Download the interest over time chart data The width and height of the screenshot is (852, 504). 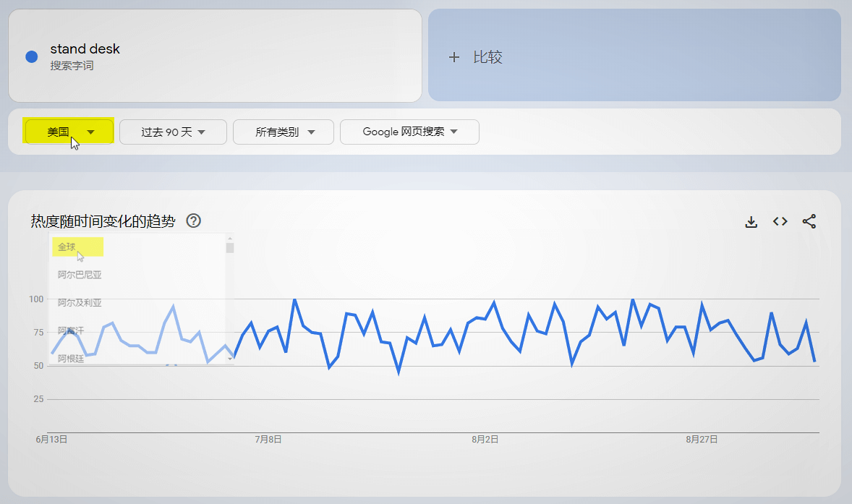pyautogui.click(x=751, y=221)
